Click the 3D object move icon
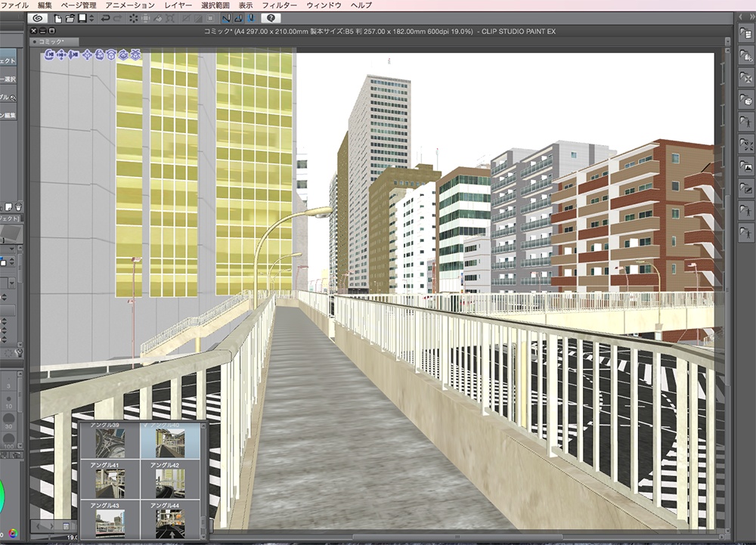 87,54
